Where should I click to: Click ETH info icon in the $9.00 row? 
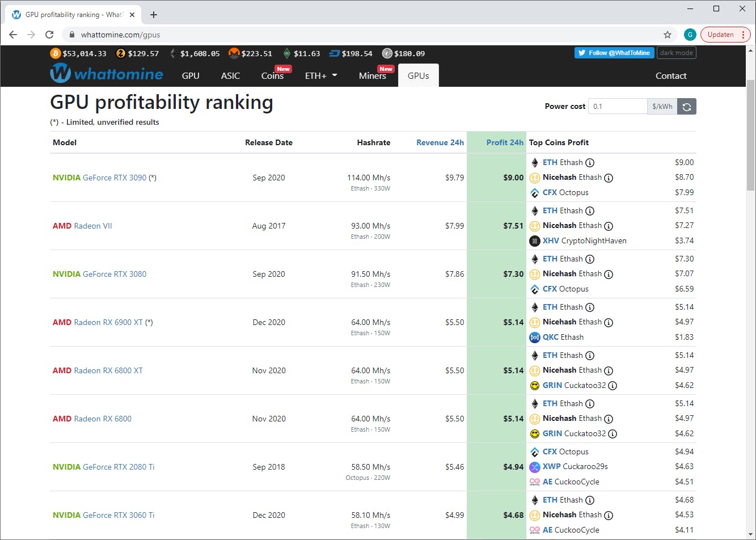tap(590, 162)
